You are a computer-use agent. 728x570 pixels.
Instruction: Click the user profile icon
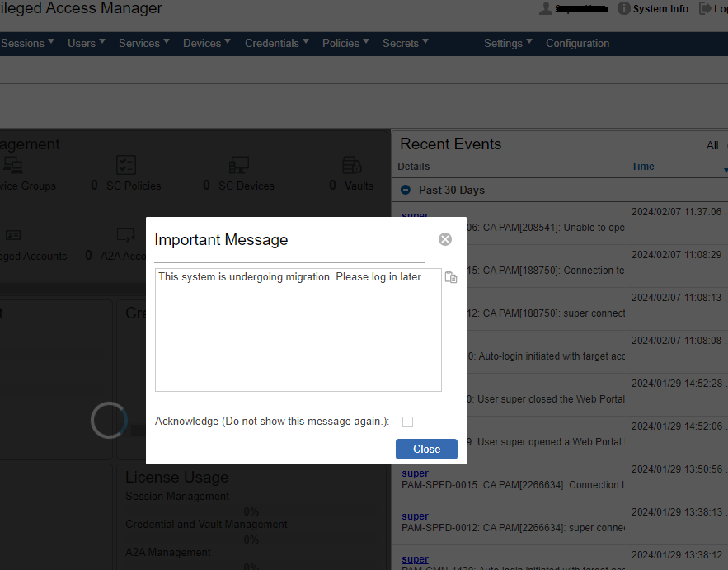[x=546, y=8]
